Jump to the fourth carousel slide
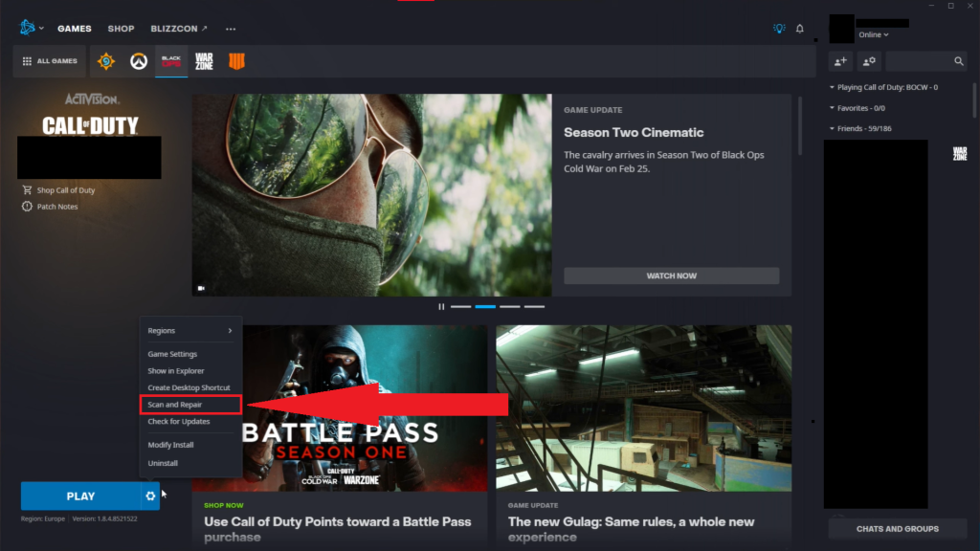 534,307
